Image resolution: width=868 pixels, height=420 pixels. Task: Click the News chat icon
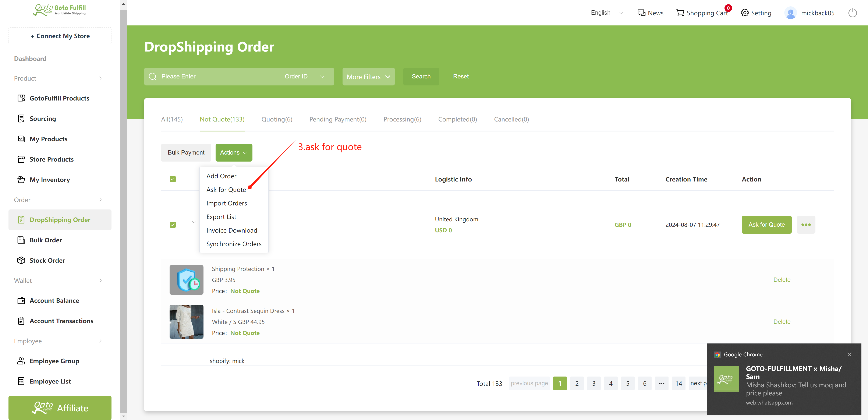(641, 13)
